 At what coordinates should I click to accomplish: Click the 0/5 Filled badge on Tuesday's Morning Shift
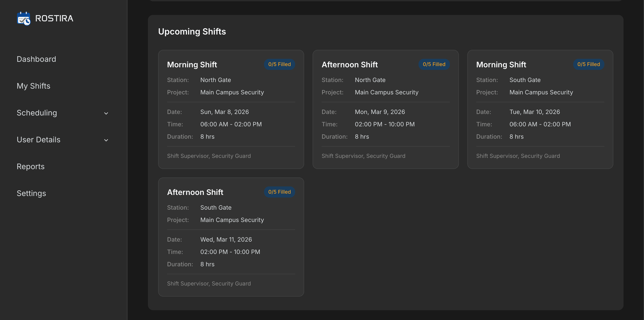(589, 64)
